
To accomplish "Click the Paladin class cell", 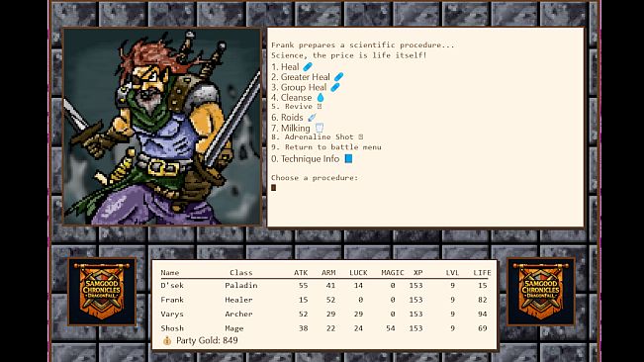I will (241, 285).
